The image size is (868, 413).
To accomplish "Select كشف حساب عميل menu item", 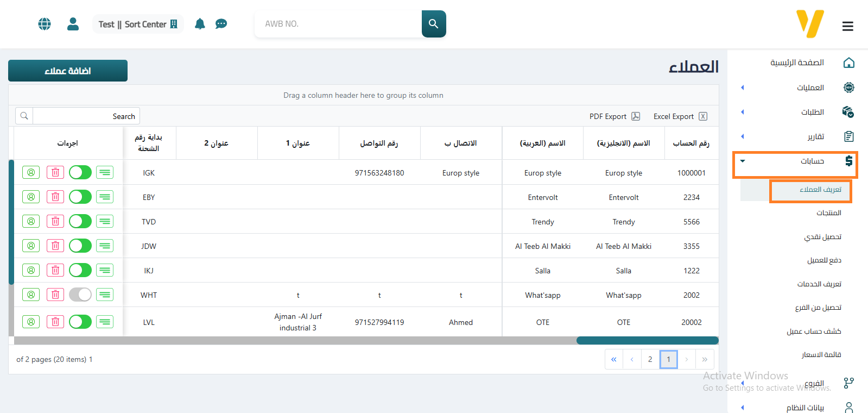I will [814, 331].
